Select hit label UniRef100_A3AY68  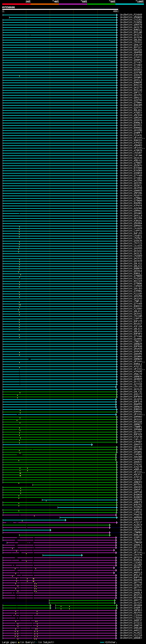[131, 55]
